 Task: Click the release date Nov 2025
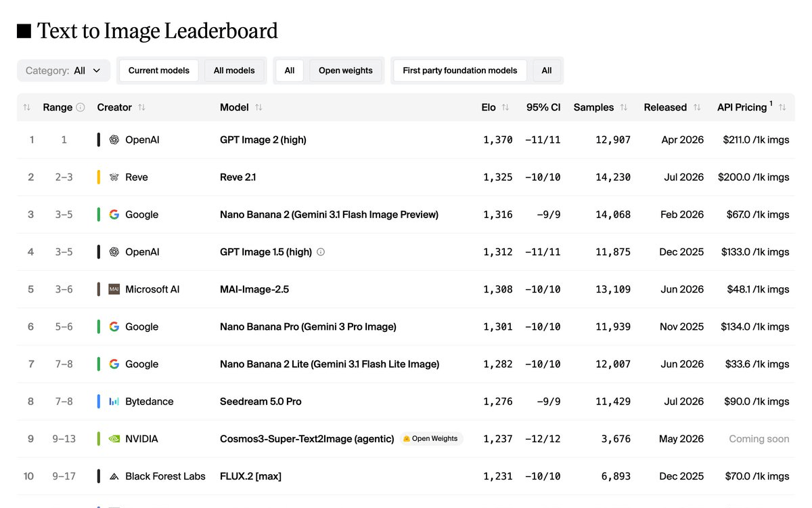pyautogui.click(x=682, y=326)
